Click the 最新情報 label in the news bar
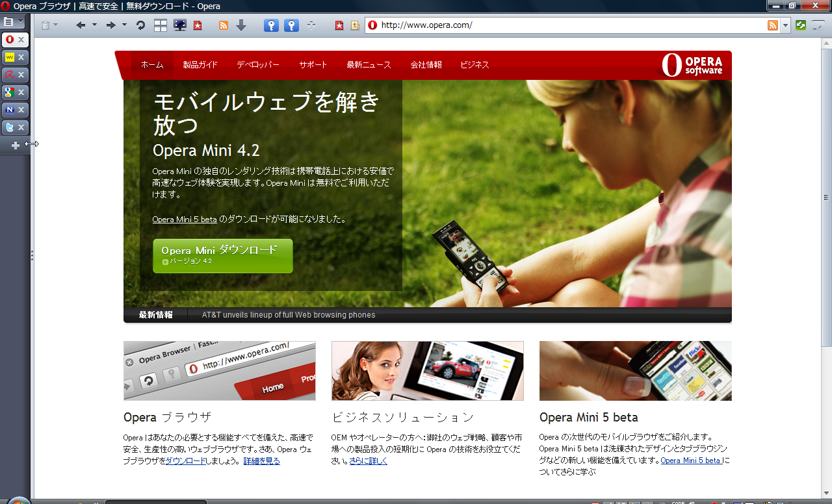832x504 pixels. pos(155,315)
